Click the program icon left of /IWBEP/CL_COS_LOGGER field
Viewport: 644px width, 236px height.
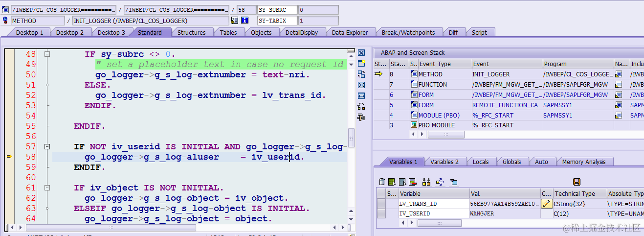coord(6,10)
